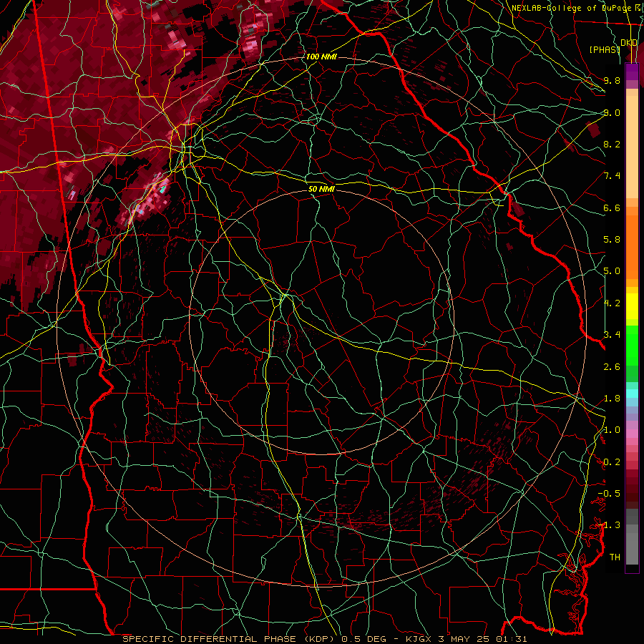Click the 9.8 scale value
The image size is (644, 644).
click(x=612, y=80)
